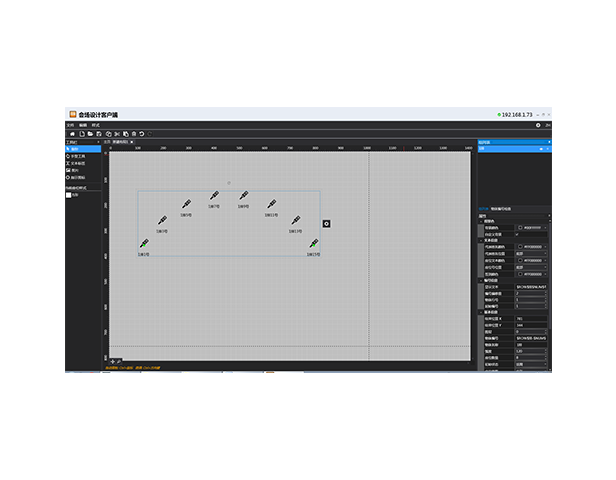
Task: Collapse the first properties section header
Action: pos(481,221)
